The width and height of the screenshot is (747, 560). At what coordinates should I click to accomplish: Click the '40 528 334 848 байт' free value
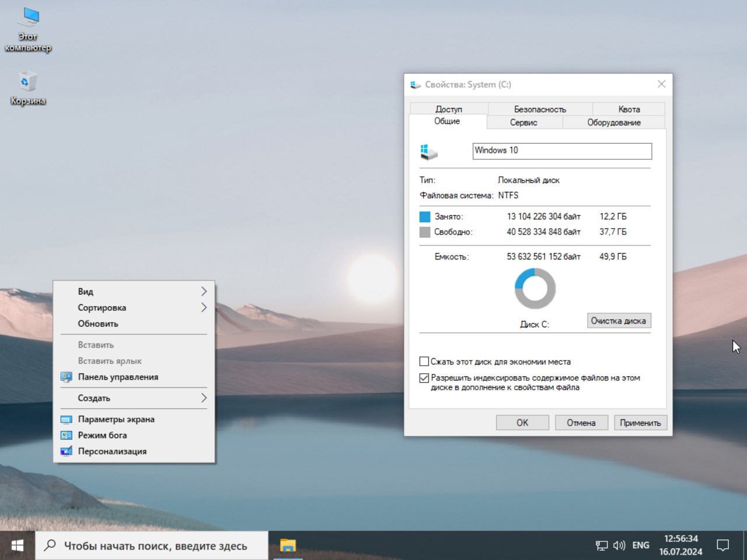[x=544, y=232]
